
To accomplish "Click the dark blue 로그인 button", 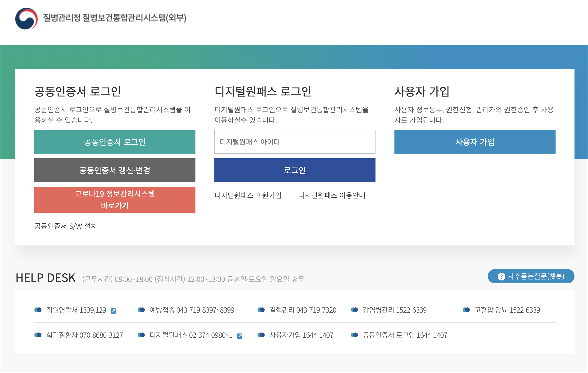I will click(x=295, y=170).
